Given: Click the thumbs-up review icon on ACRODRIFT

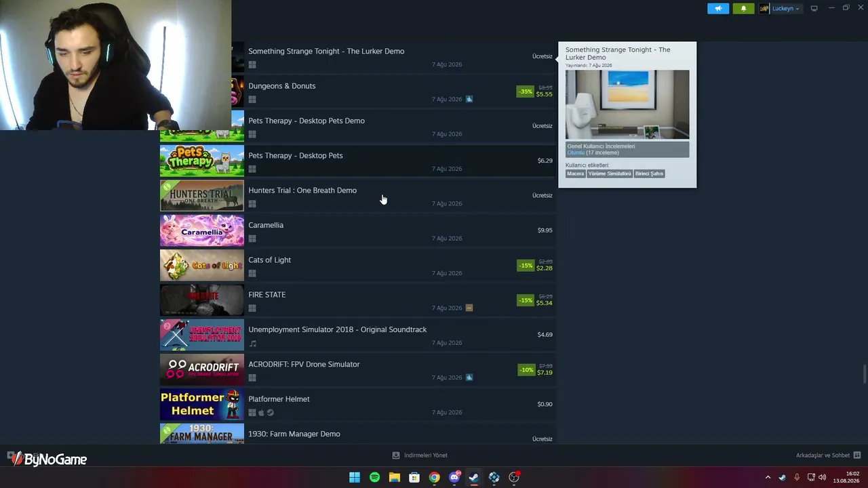Looking at the screenshot, I should [x=469, y=378].
